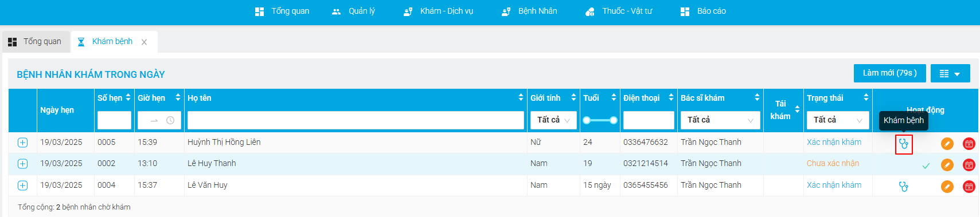This screenshot has height=217, width=980.
Task: Click the Họ tên search input field
Action: [x=356, y=120]
